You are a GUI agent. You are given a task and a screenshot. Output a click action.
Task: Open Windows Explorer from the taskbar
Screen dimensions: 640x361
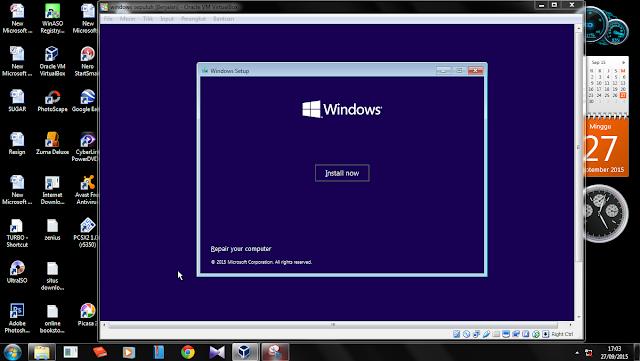[x=42, y=352]
